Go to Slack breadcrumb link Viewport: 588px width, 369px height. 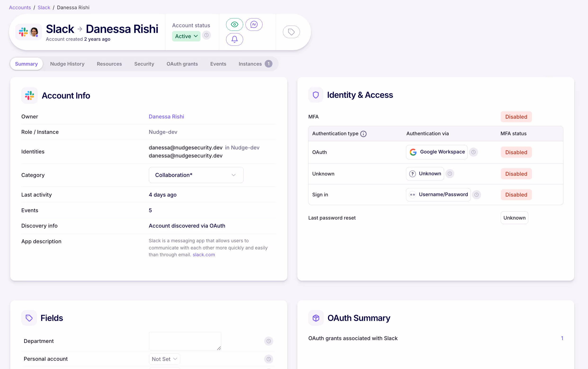[x=44, y=8]
